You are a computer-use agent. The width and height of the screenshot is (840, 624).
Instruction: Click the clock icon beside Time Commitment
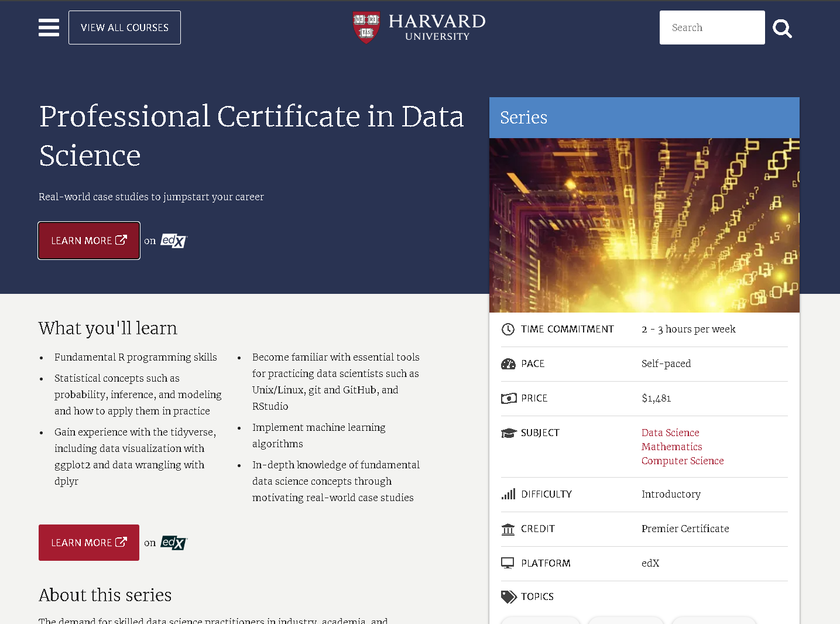pos(508,329)
